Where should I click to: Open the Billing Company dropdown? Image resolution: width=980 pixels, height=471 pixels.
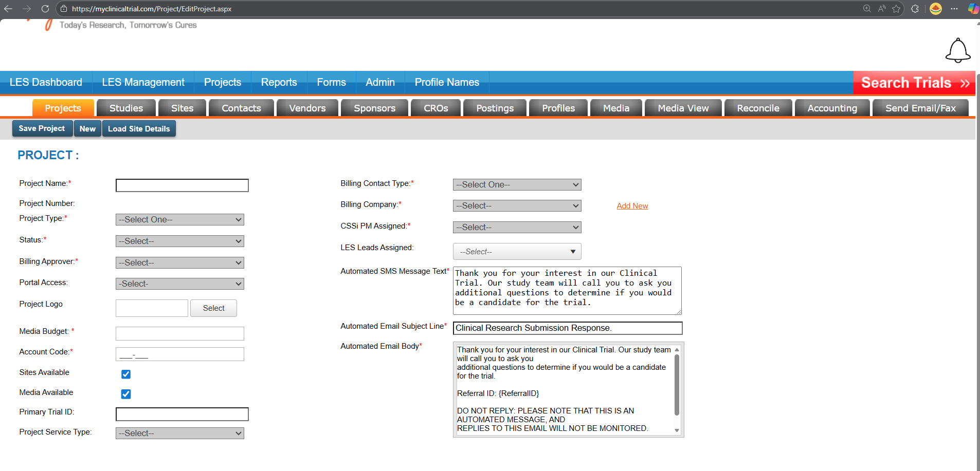click(x=517, y=206)
